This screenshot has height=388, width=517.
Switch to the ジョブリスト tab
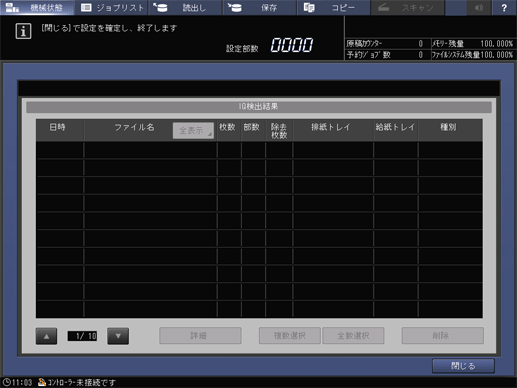point(112,7)
